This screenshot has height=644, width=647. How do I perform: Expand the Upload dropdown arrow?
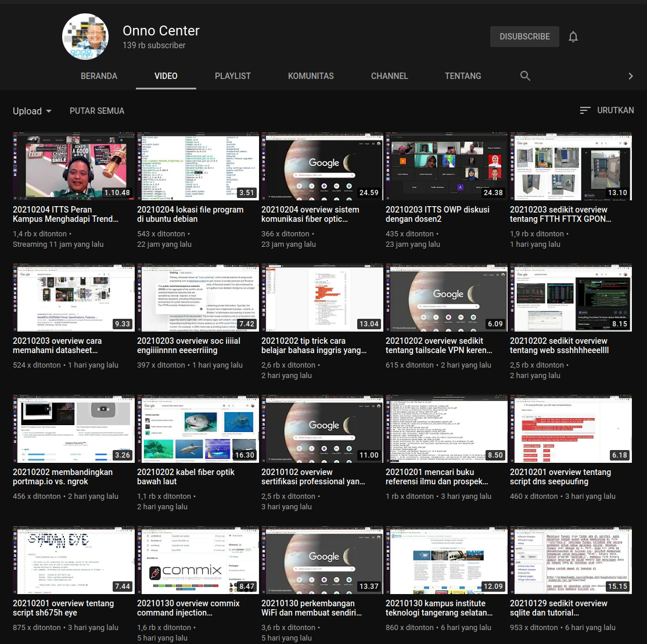[x=49, y=111]
